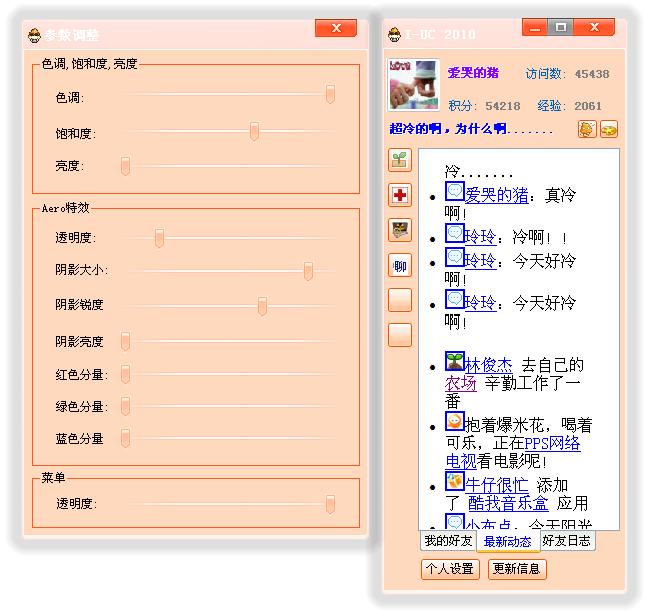Click the Aero特效 透明度 slider handle
Screen dimensions: 646x615
[x=159, y=238]
